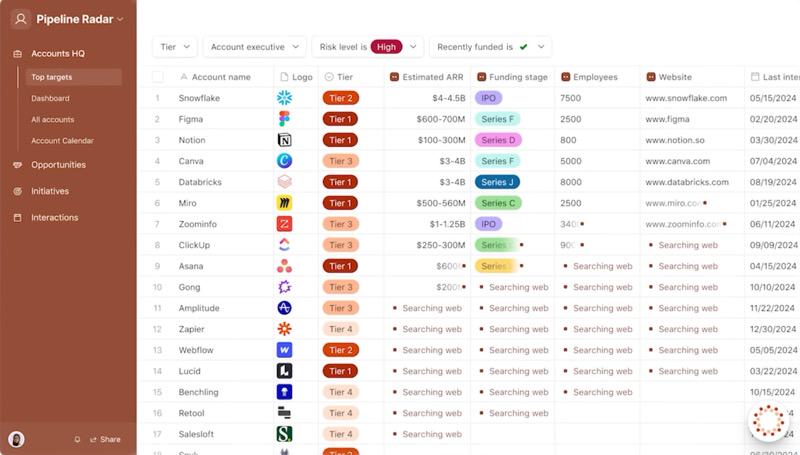Viewport: 800px width, 455px height.
Task: Click the 05/15/2024 date for Snowflake
Action: point(773,98)
